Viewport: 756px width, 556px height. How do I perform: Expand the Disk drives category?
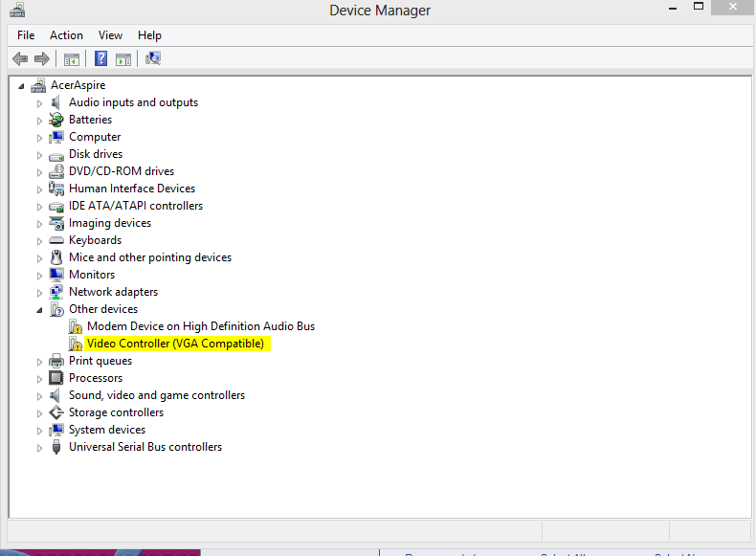pos(40,155)
